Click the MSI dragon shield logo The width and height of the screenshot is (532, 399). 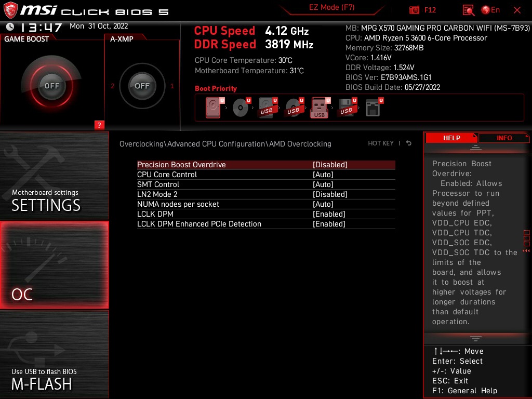[x=10, y=9]
